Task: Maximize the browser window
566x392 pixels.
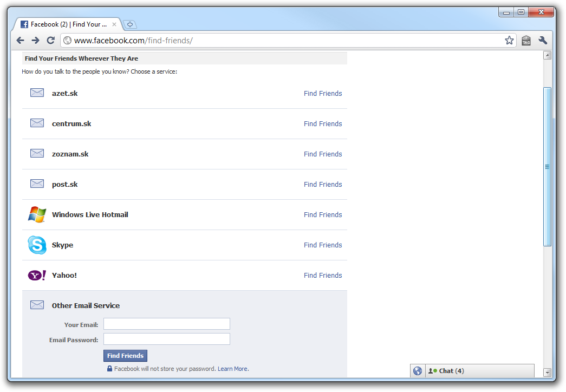Action: pyautogui.click(x=521, y=12)
